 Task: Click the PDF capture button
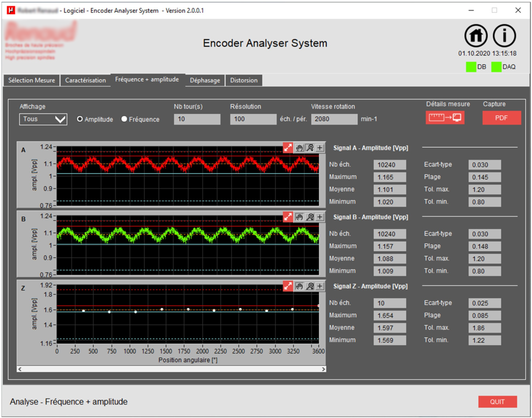[x=501, y=118]
